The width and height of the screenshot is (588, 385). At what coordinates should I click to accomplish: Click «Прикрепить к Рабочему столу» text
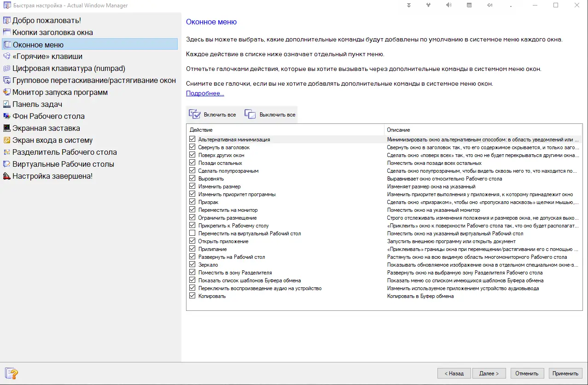(x=233, y=226)
